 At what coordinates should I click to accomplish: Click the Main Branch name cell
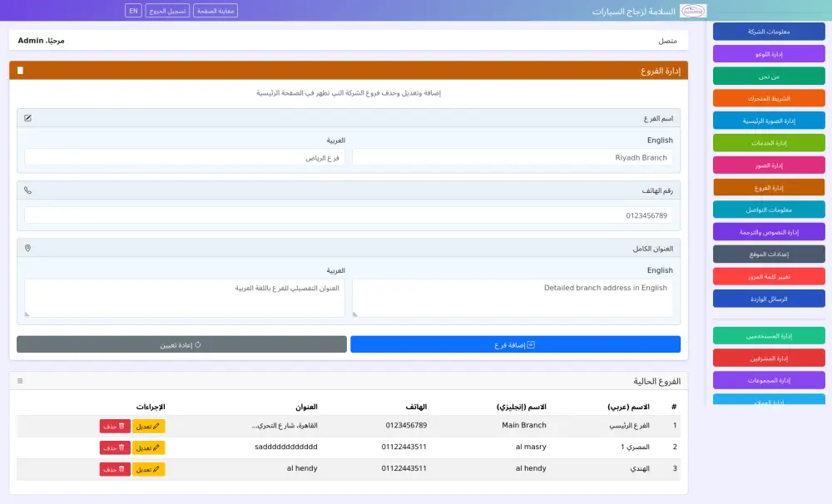point(523,425)
